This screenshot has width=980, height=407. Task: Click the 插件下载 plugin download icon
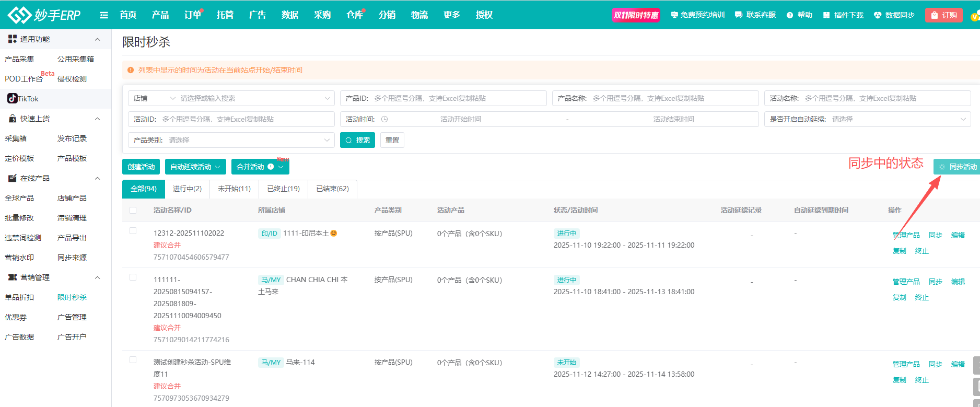(826, 15)
